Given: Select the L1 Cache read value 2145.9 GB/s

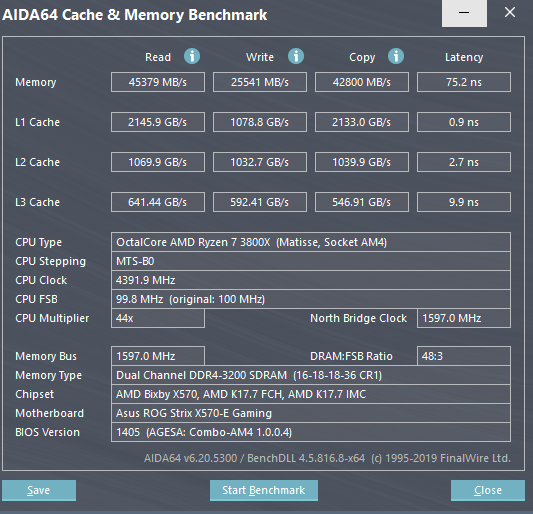Looking at the screenshot, I should (x=158, y=122).
